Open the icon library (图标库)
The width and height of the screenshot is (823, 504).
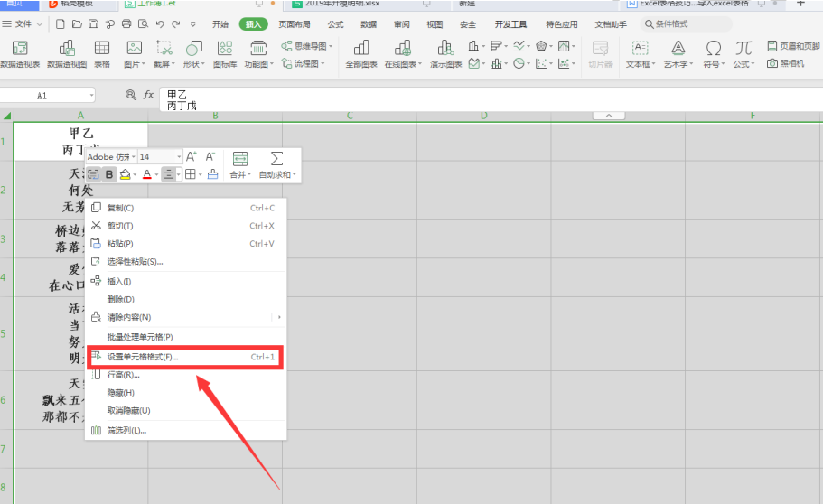[225, 54]
